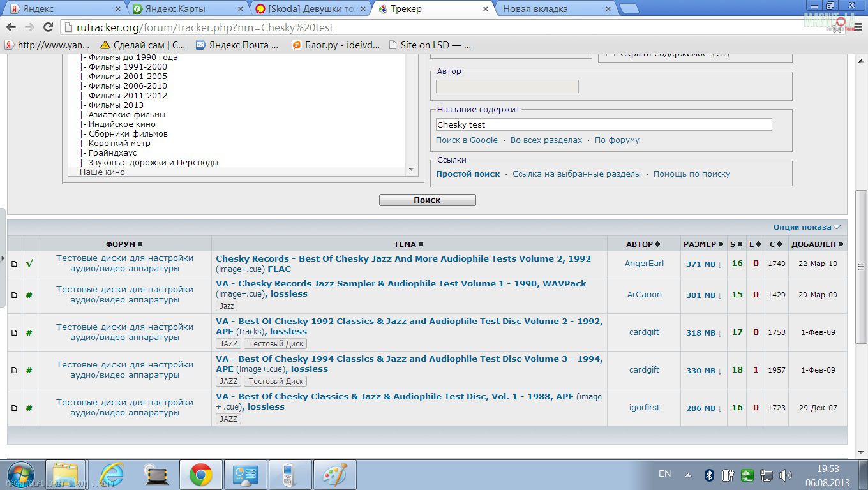Sort results by L leechers column
Screen dimensions: 868x490
[x=756, y=244]
